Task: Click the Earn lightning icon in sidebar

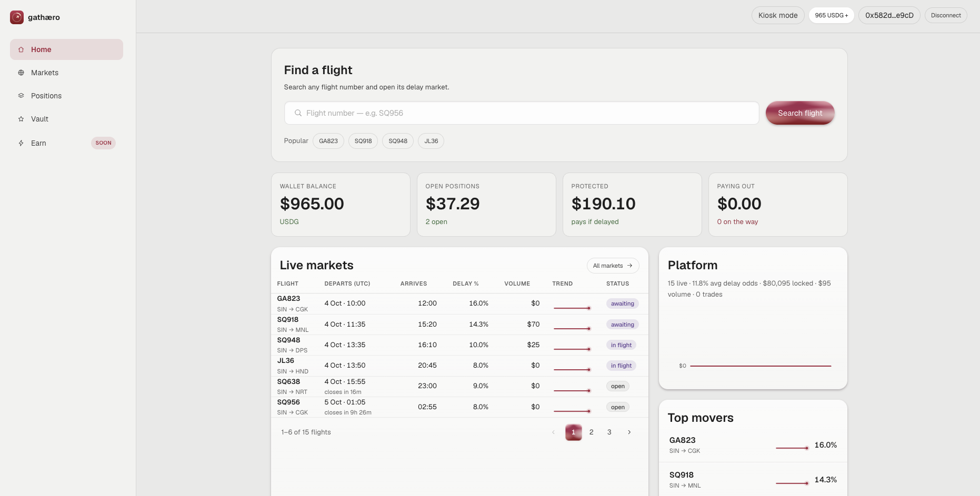Action: point(21,143)
